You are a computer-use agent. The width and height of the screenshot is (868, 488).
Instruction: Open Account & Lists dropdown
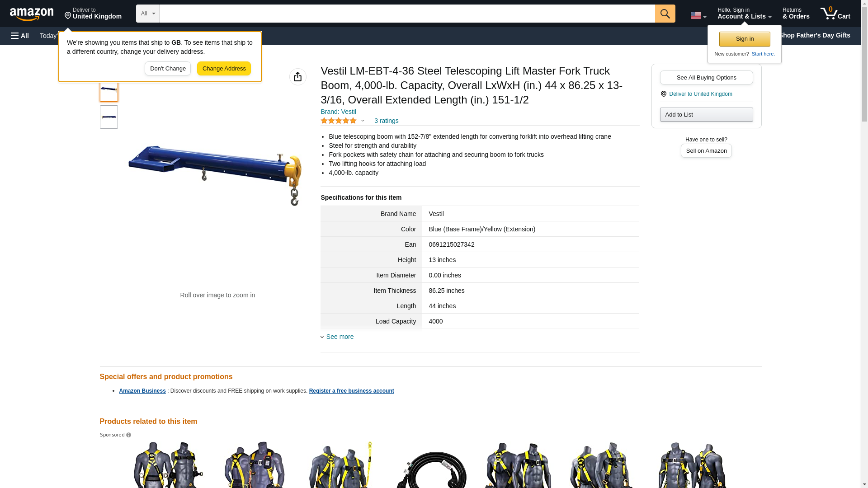click(x=744, y=13)
